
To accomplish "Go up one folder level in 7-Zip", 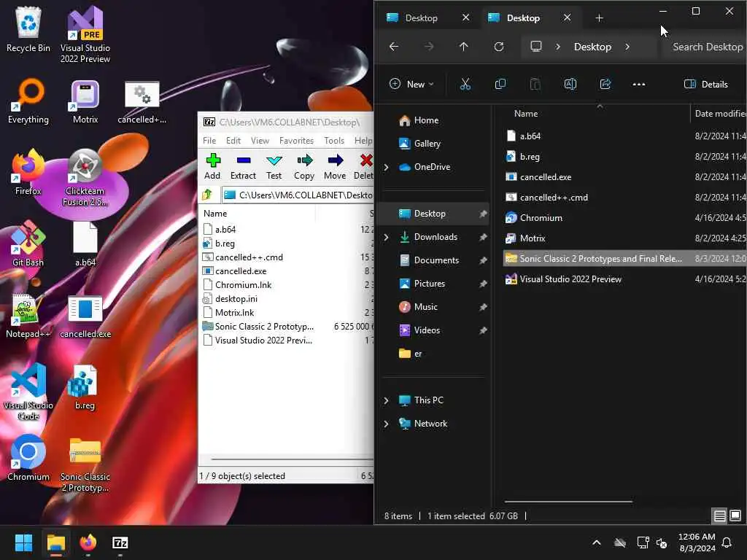I will click(x=207, y=195).
